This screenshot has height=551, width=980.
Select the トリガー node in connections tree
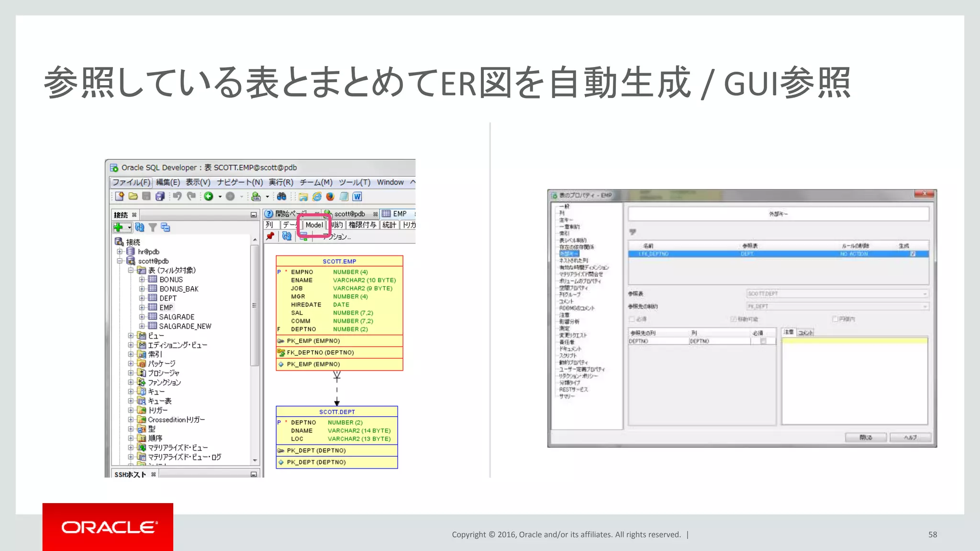pyautogui.click(x=157, y=410)
